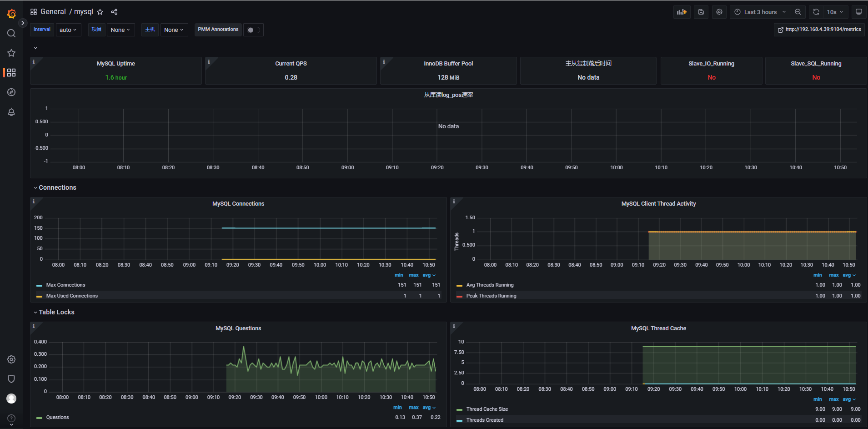Open the MySQL Connections panel title menu
The height and width of the screenshot is (429, 868).
click(238, 204)
